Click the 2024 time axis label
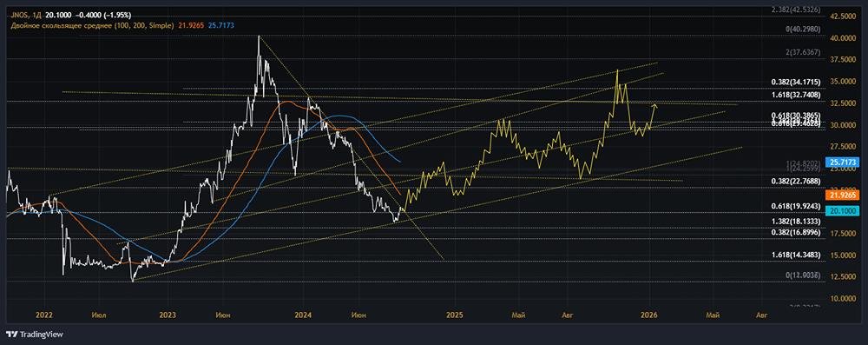The height and width of the screenshot is (345, 868). coord(303,315)
